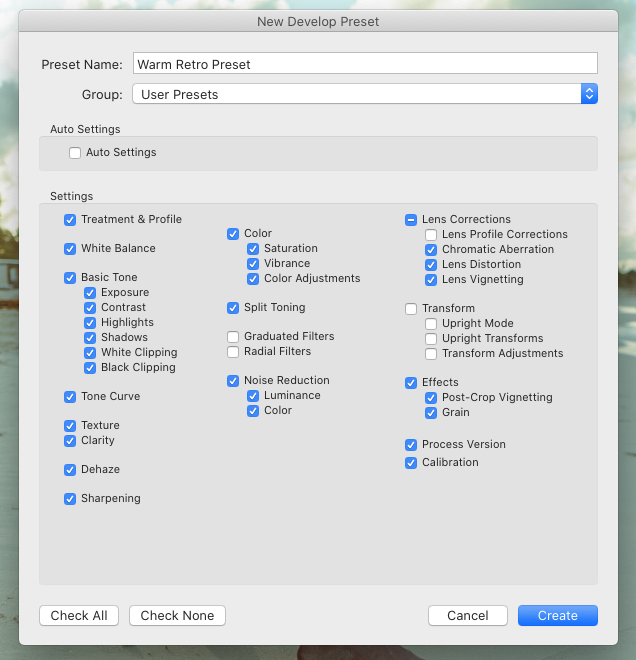
Task: Disable the Exposure setting checkbox
Action: [x=90, y=293]
